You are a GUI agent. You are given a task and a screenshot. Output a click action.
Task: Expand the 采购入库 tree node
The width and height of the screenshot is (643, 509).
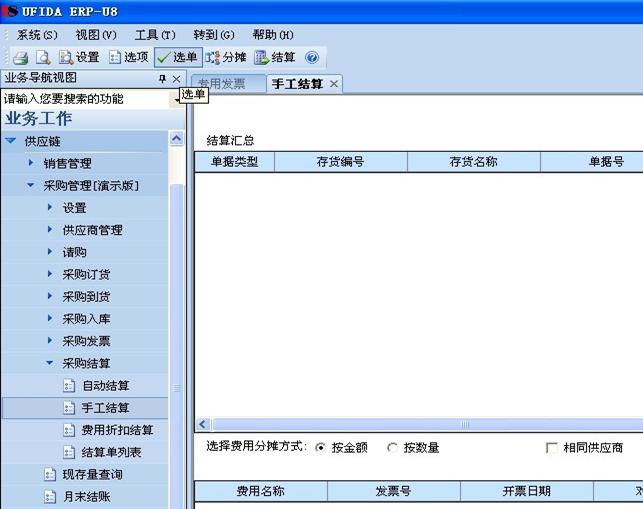pyautogui.click(x=50, y=318)
